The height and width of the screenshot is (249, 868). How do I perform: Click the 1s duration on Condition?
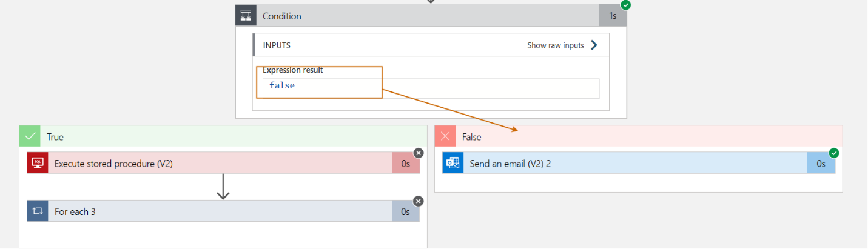pyautogui.click(x=613, y=16)
